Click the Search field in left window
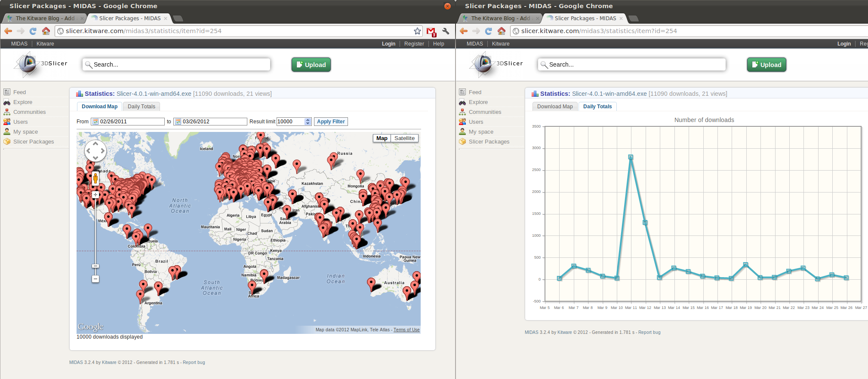868x379 pixels. click(176, 64)
